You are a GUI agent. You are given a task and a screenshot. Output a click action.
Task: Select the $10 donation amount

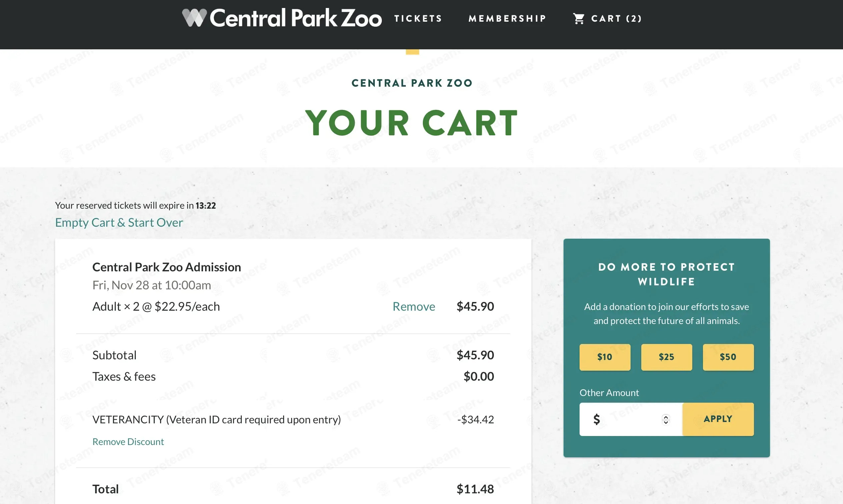click(605, 357)
